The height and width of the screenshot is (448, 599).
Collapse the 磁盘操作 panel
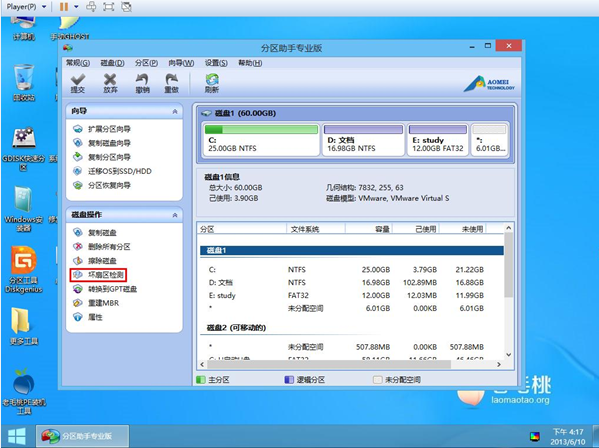click(x=175, y=215)
